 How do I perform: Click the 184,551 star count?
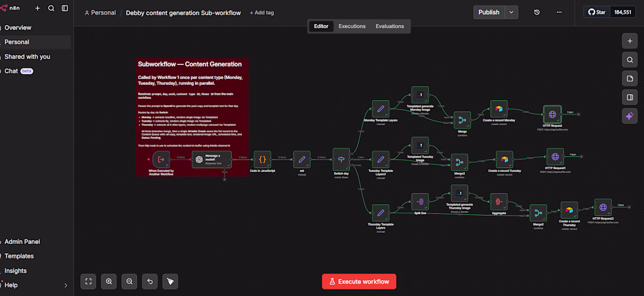click(622, 12)
